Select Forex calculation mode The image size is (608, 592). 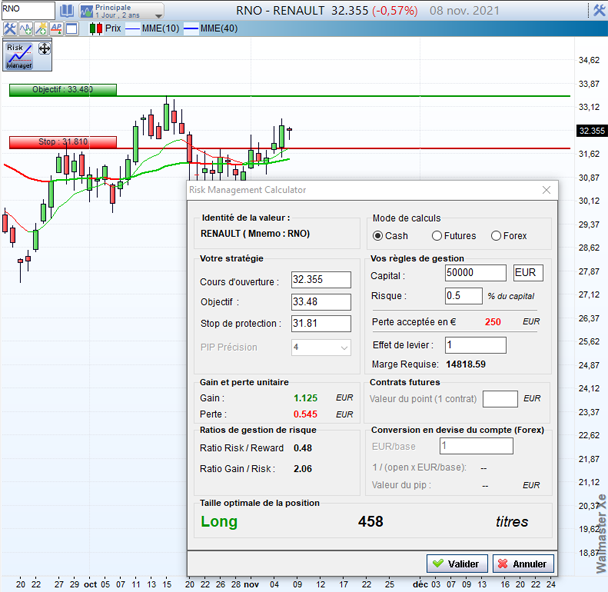(496, 236)
